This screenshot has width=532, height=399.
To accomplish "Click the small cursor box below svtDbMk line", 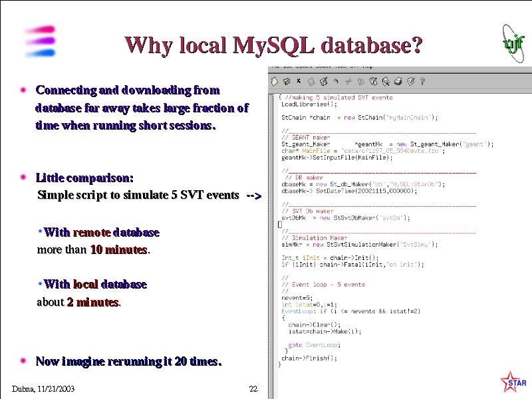I will click(x=280, y=225).
